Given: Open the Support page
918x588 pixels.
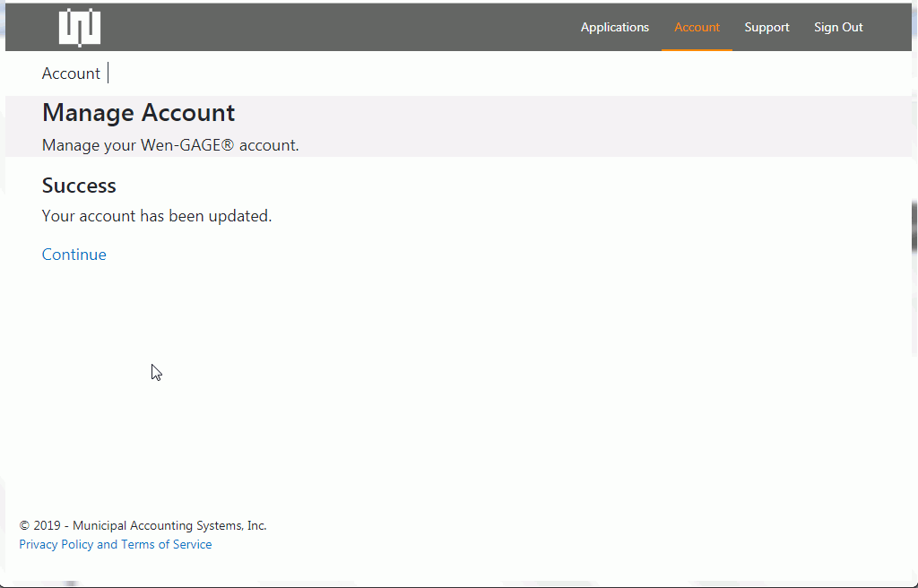Looking at the screenshot, I should pyautogui.click(x=766, y=27).
